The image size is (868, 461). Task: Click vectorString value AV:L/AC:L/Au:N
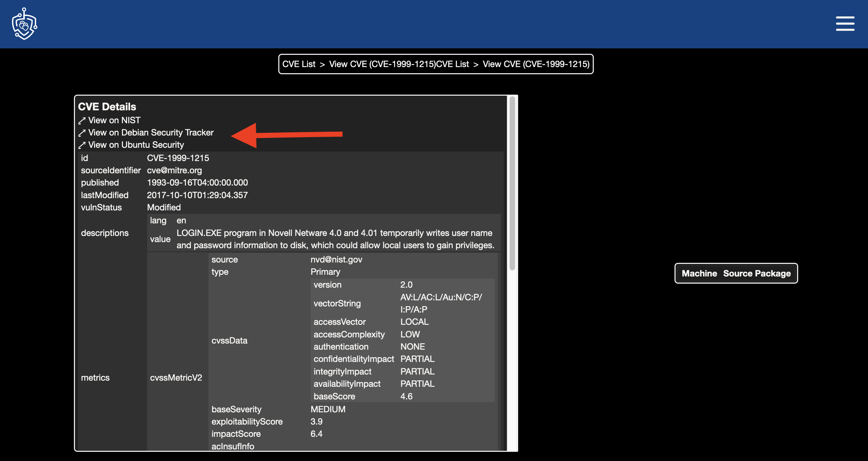(441, 303)
